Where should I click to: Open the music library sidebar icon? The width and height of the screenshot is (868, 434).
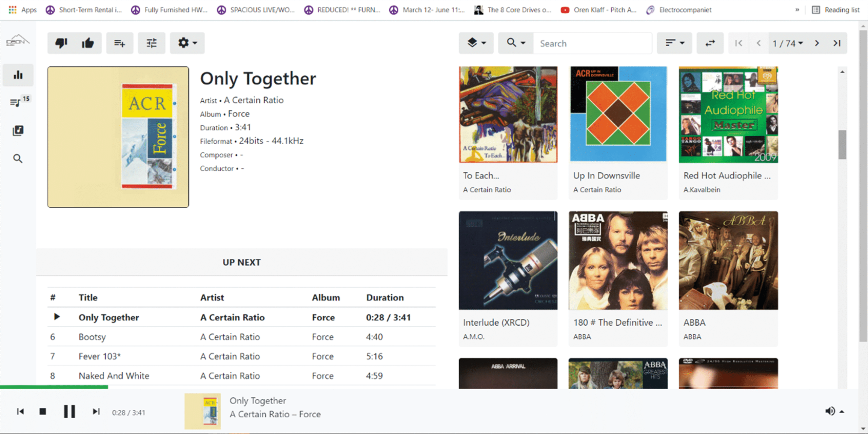(x=18, y=130)
